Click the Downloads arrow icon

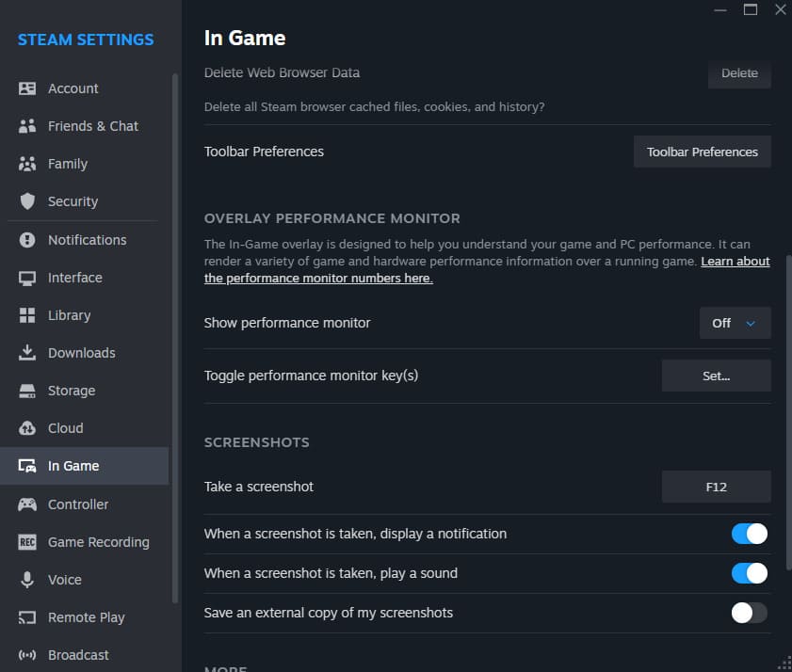pyautogui.click(x=27, y=353)
